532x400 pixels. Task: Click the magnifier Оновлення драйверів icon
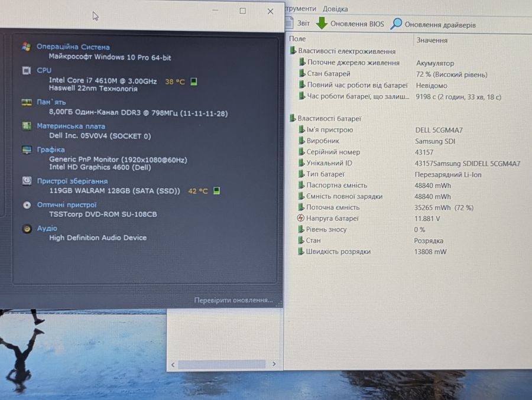tap(396, 24)
